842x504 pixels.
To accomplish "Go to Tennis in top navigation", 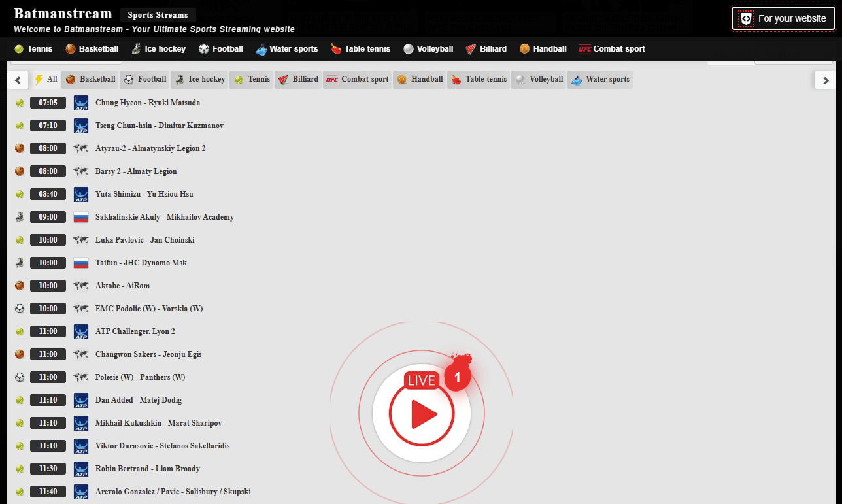I will coord(33,49).
